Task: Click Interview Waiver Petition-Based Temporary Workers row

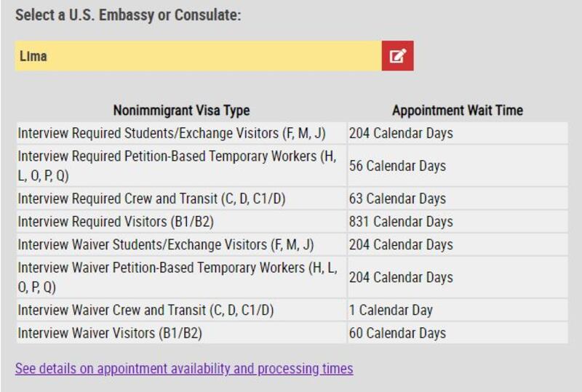Action: click(292, 277)
